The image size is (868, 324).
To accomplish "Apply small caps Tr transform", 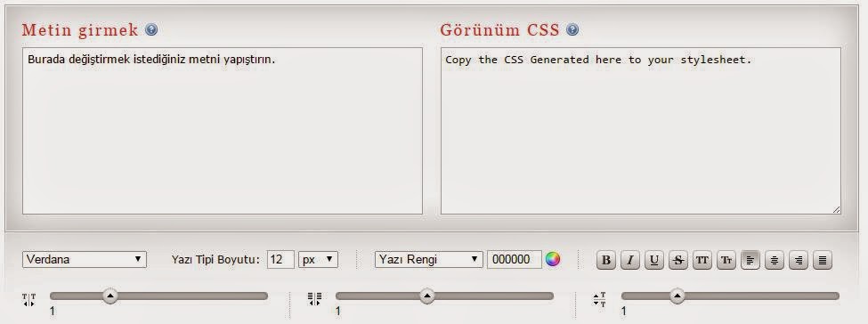I will [x=726, y=260].
